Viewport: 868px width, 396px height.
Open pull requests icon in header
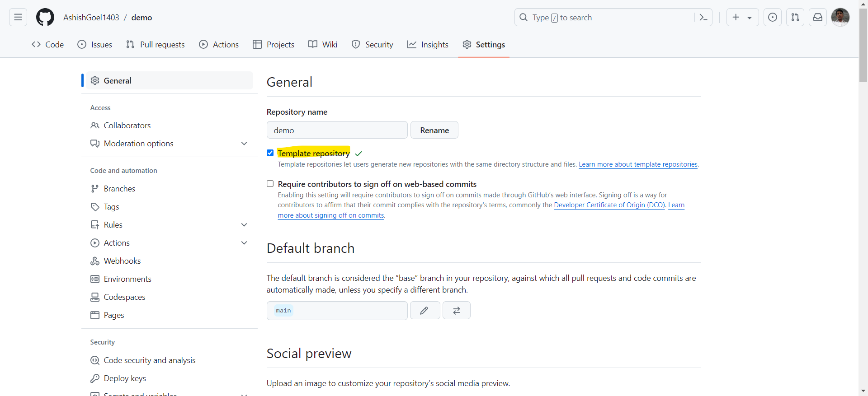coord(795,18)
